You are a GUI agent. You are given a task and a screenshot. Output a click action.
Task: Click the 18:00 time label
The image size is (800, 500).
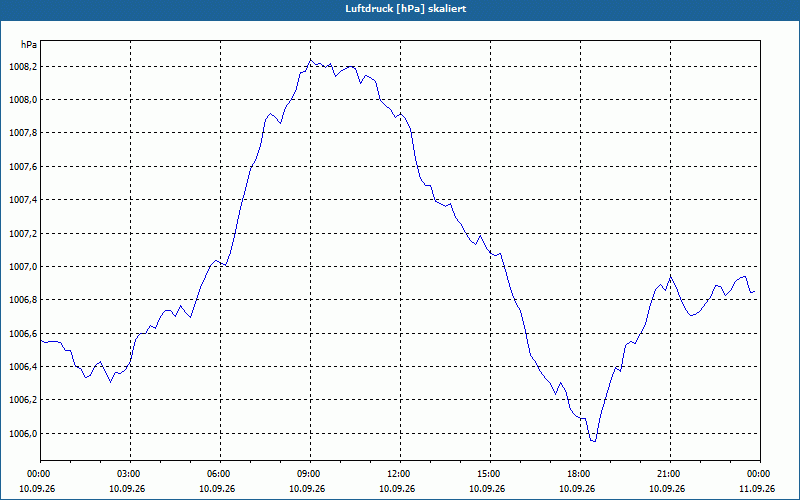[581, 474]
